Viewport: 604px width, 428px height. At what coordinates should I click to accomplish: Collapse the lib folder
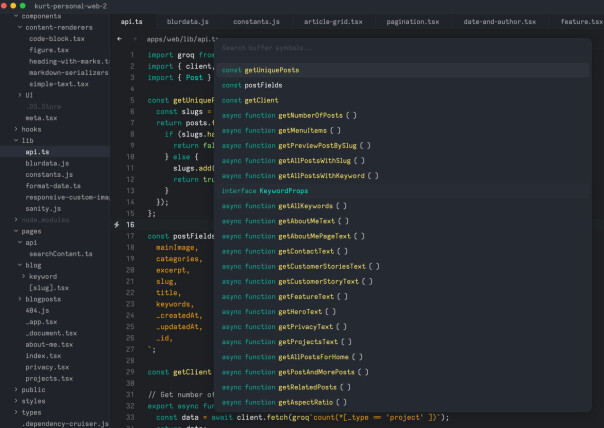16,141
